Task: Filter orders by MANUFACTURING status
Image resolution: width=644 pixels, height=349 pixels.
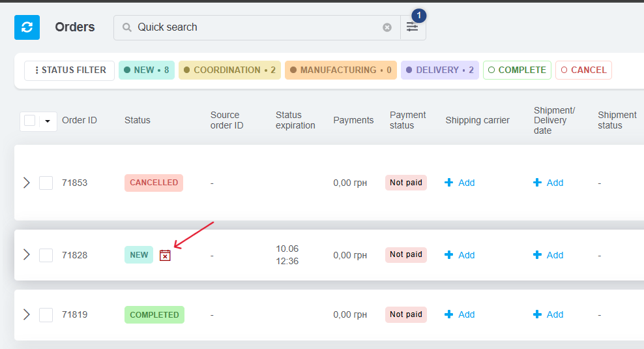Action: (x=341, y=70)
